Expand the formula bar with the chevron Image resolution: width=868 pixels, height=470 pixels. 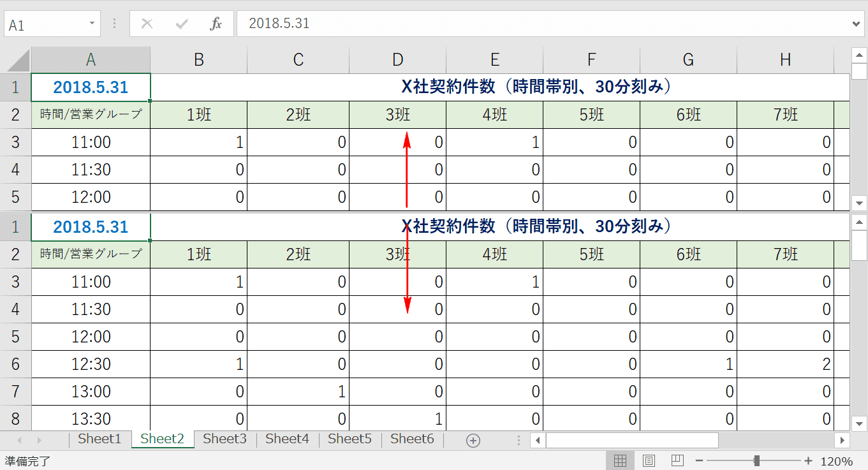point(857,24)
